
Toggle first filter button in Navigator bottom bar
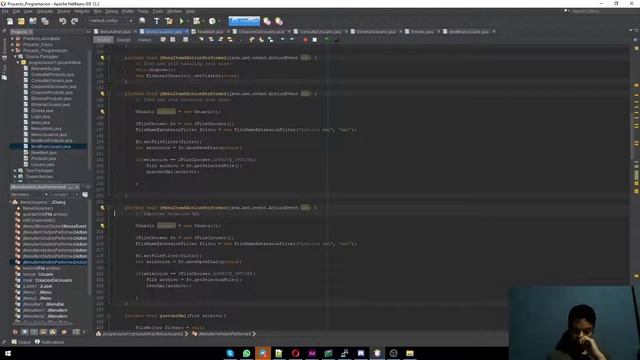pyautogui.click(x=15, y=332)
